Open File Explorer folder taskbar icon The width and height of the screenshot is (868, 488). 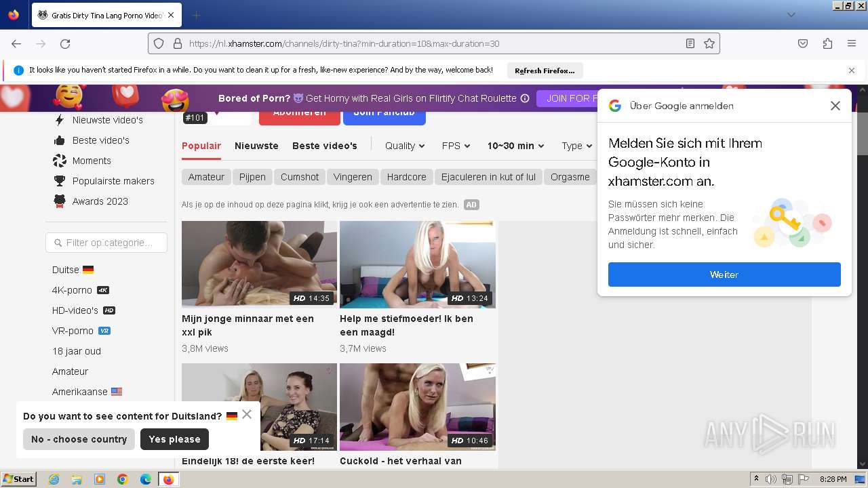pyautogui.click(x=77, y=479)
